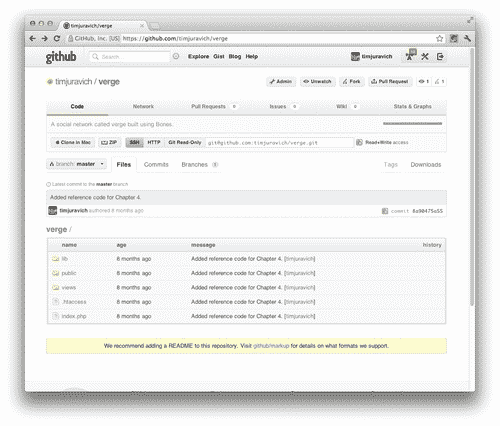The image size is (500, 426).
Task: Click the extension icon beside the star
Action: (x=454, y=38)
